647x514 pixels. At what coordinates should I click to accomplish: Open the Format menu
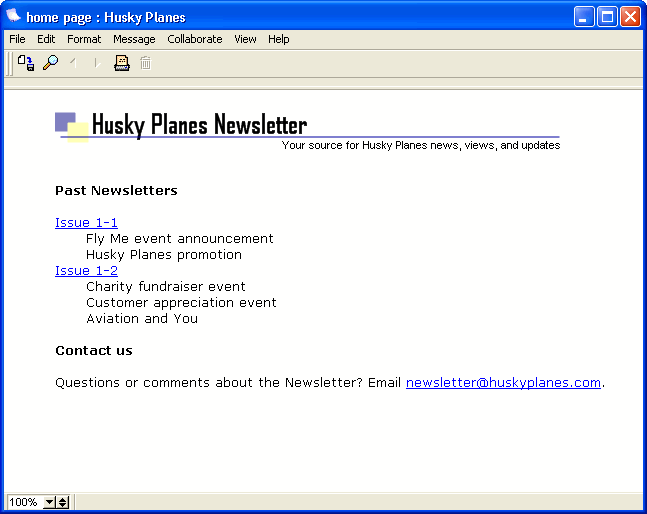coord(84,39)
